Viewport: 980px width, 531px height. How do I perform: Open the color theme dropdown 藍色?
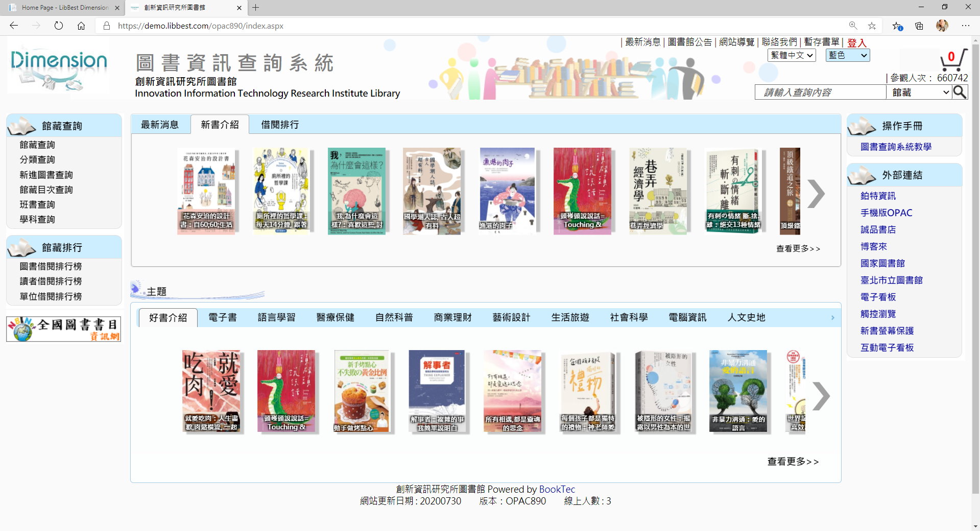(848, 55)
